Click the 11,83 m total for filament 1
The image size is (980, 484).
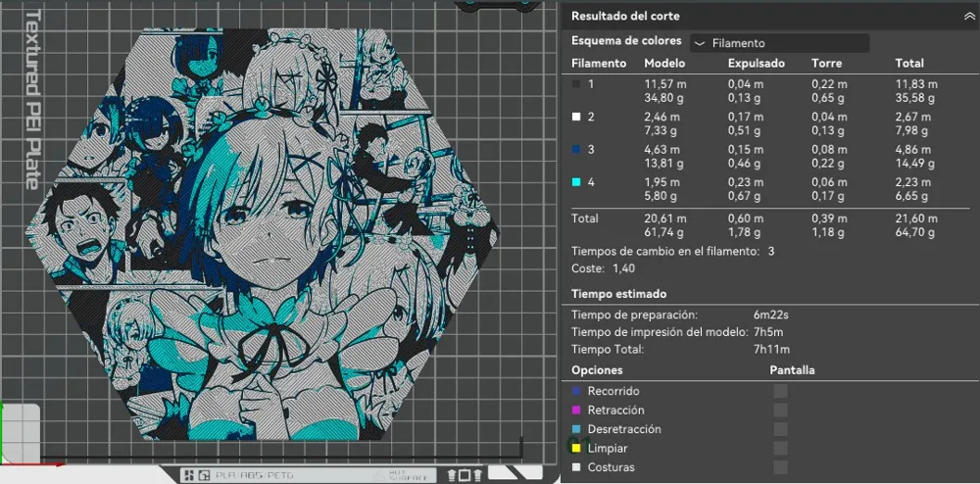pyautogui.click(x=916, y=83)
